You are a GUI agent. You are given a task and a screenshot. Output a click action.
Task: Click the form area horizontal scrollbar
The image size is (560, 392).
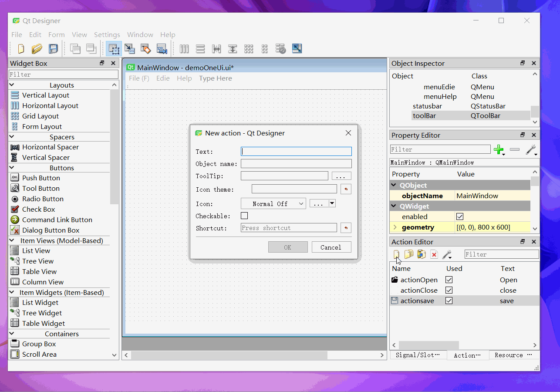click(x=229, y=355)
